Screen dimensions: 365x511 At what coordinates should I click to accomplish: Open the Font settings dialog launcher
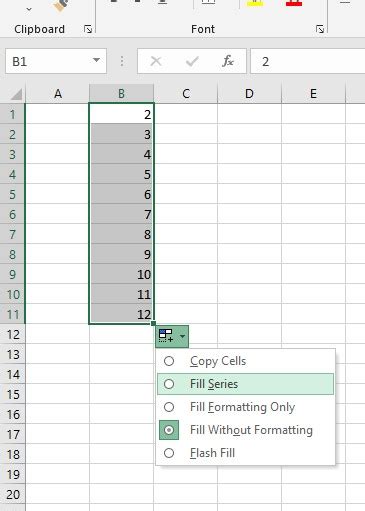pyautogui.click(x=320, y=29)
